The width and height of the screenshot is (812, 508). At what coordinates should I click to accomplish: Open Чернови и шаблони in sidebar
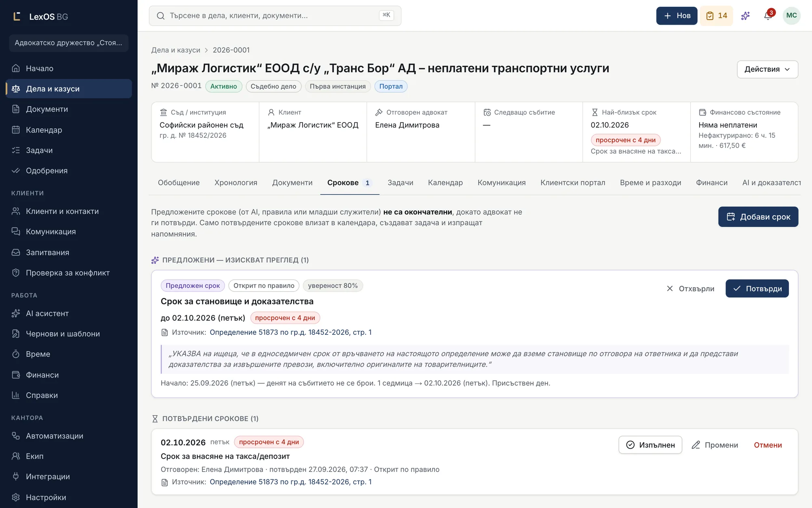69,334
